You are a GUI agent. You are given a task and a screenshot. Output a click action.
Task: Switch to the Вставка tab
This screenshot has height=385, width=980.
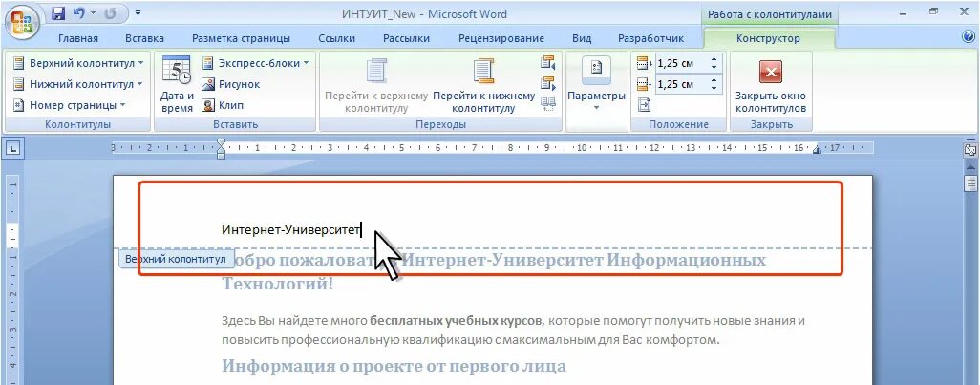(x=144, y=38)
